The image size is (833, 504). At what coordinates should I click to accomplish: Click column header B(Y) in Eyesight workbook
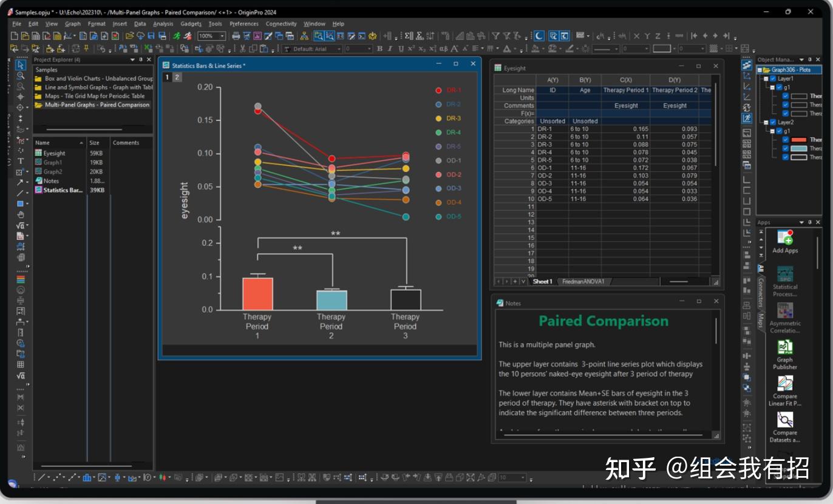[585, 80]
